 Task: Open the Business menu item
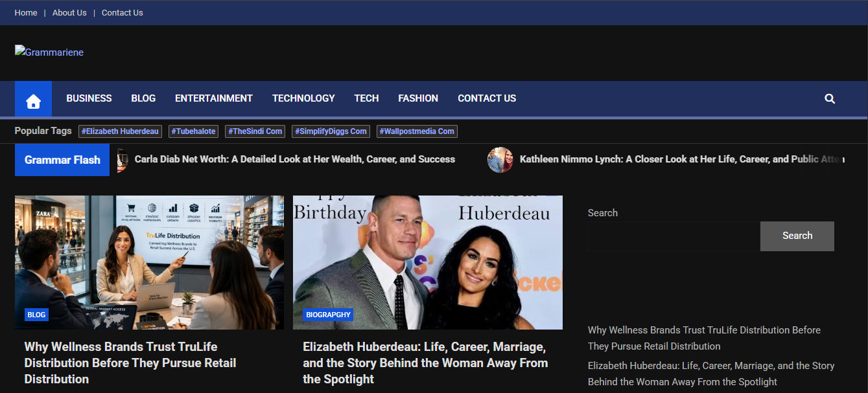(x=89, y=98)
